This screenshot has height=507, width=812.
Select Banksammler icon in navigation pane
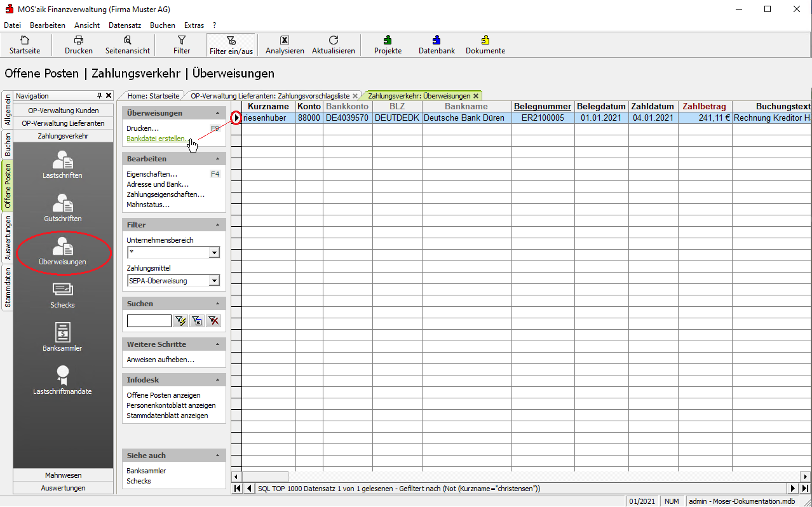pyautogui.click(x=62, y=337)
